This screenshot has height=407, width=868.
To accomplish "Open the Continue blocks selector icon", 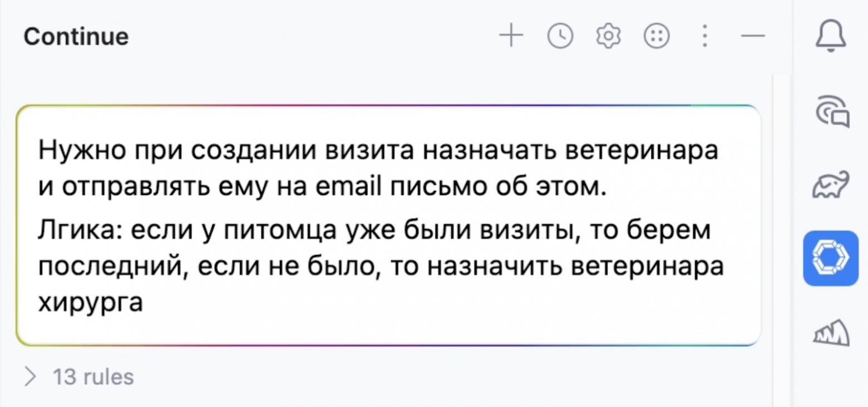I will (x=656, y=36).
